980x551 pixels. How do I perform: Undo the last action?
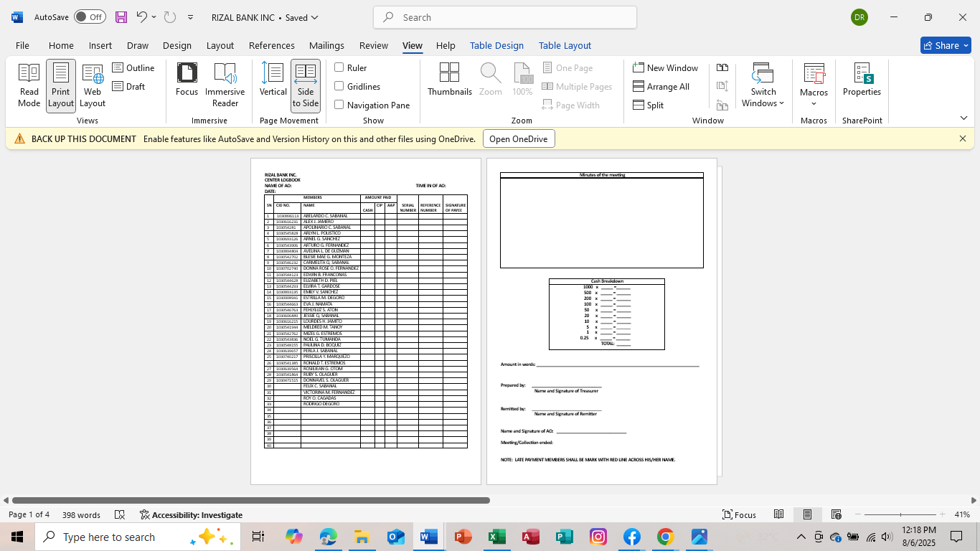pos(142,17)
